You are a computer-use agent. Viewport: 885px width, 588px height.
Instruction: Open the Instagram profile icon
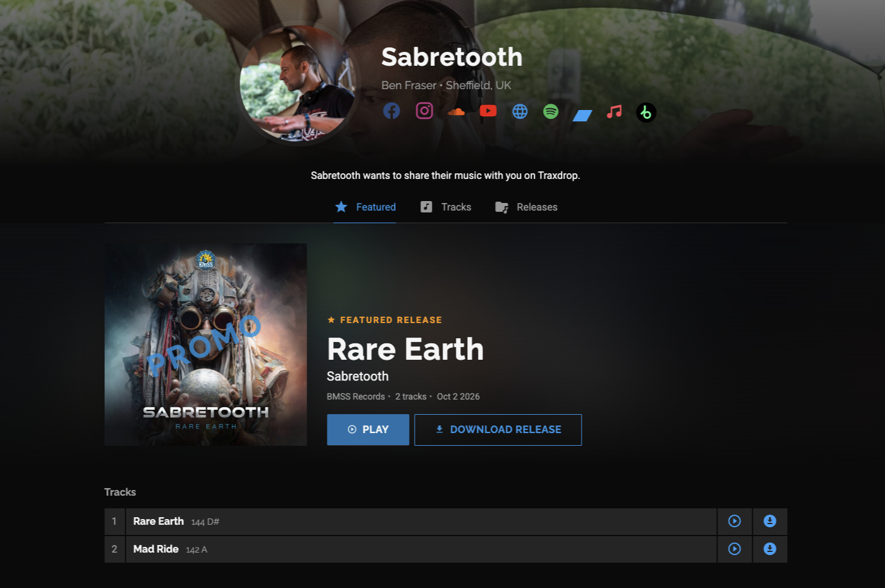tap(424, 111)
